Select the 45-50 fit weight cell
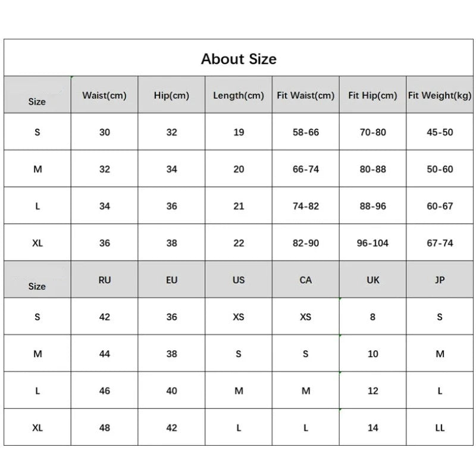The height and width of the screenshot is (476, 476). coord(440,132)
